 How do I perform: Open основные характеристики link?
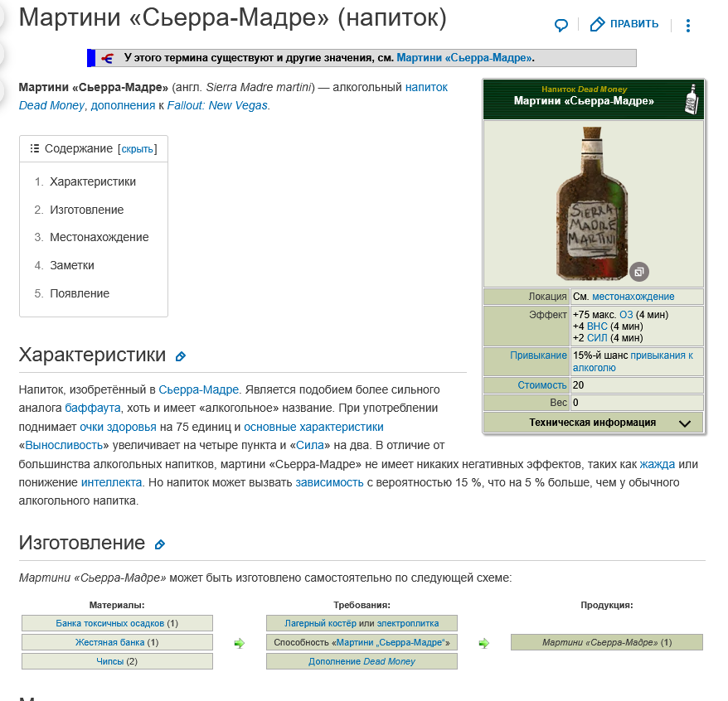(313, 427)
